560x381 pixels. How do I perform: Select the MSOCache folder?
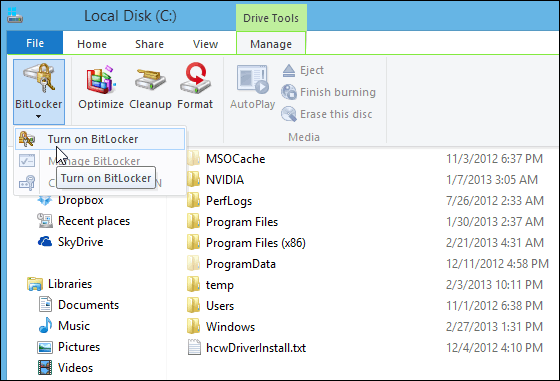coord(236,159)
